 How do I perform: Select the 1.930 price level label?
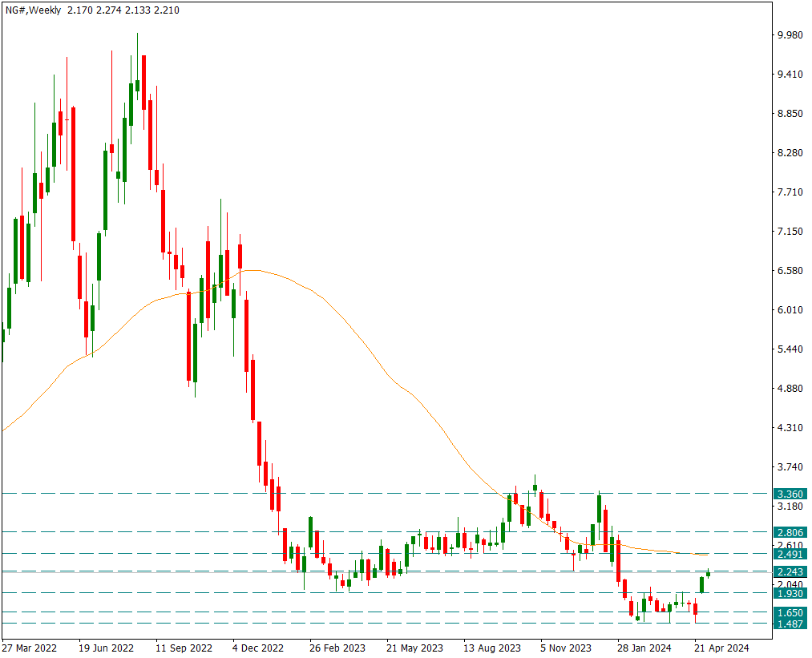coord(790,593)
